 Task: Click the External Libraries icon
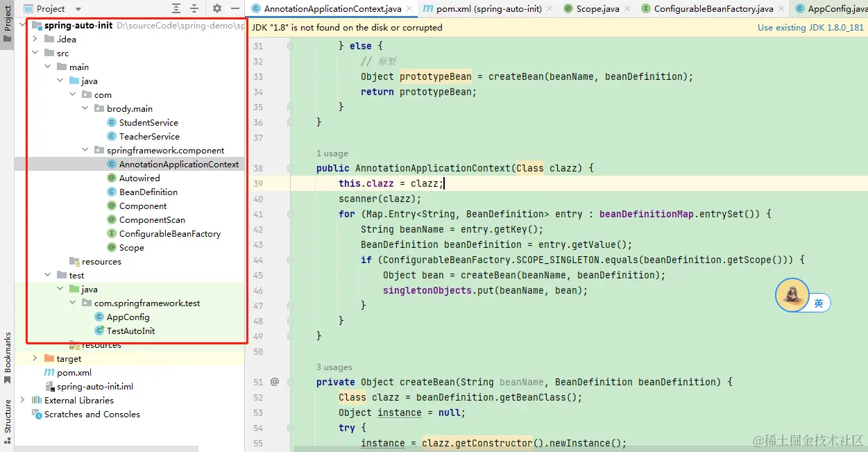click(x=37, y=401)
